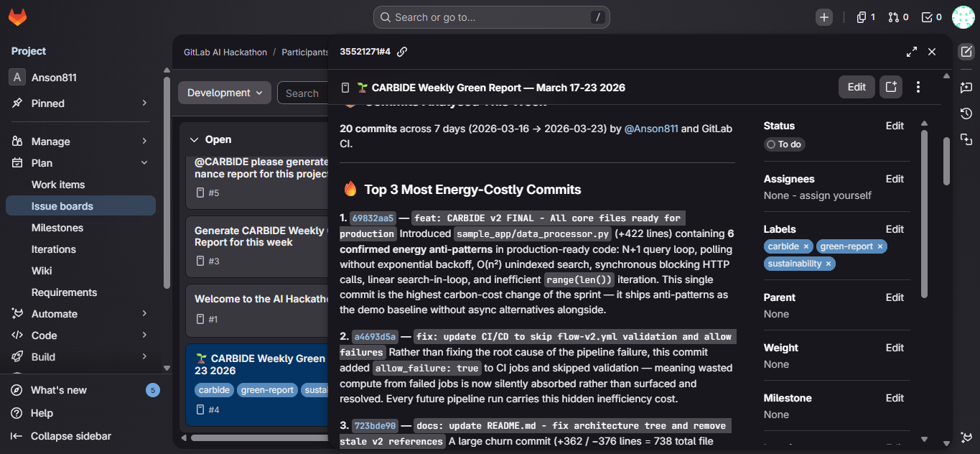Edit the Assignees field
This screenshot has width=980, height=454.
pos(895,179)
